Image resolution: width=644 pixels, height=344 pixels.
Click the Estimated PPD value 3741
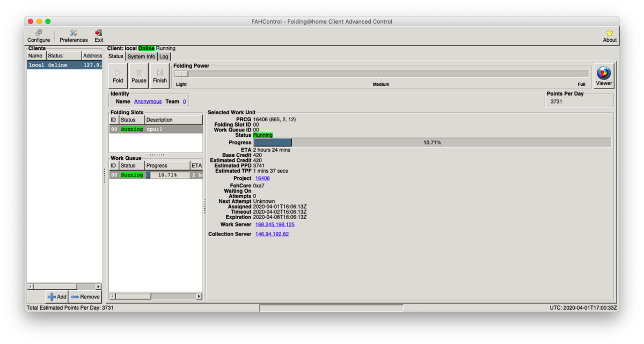pyautogui.click(x=258, y=166)
